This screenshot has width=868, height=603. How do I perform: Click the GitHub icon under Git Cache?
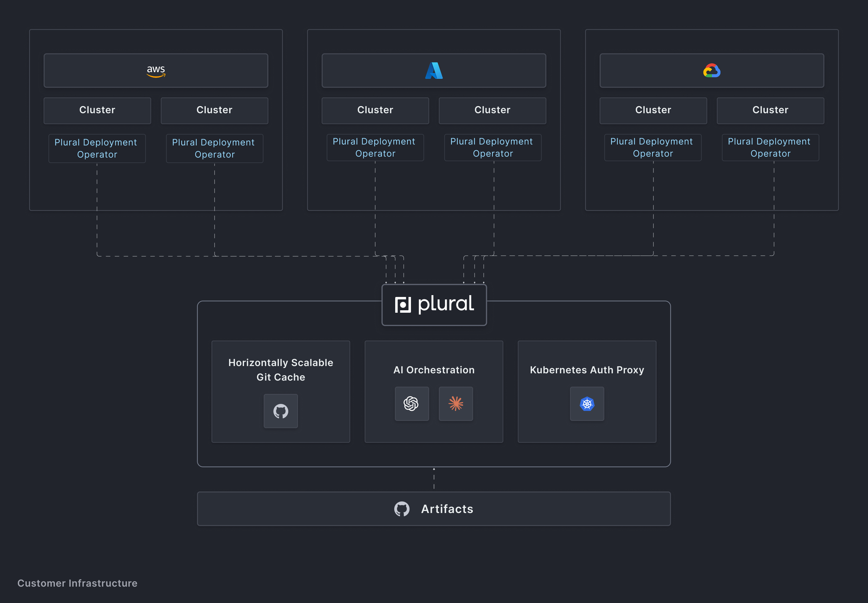tap(281, 411)
